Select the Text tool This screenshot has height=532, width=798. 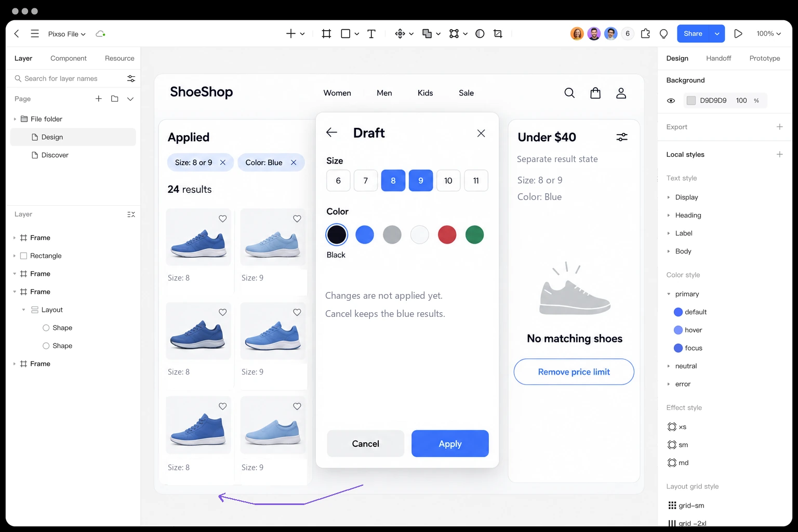(x=371, y=34)
